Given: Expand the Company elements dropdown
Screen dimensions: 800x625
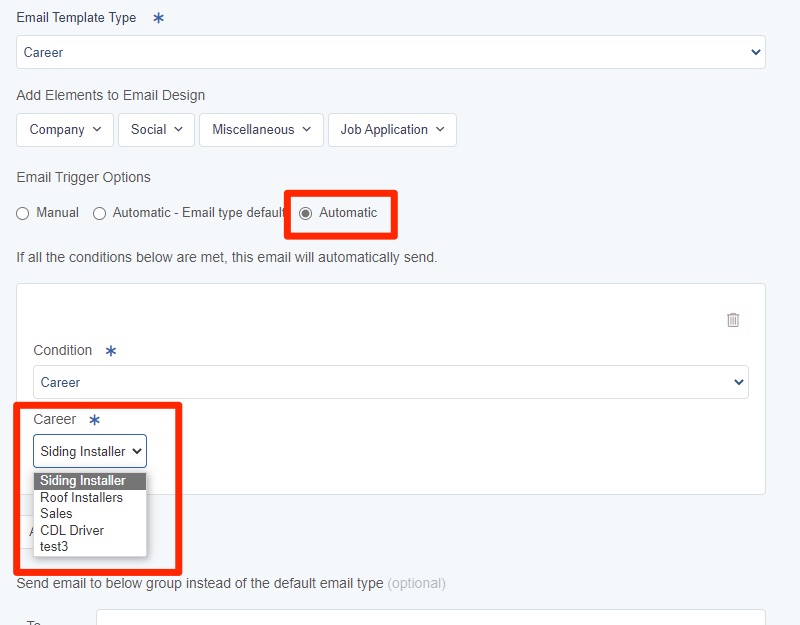Looking at the screenshot, I should [65, 130].
